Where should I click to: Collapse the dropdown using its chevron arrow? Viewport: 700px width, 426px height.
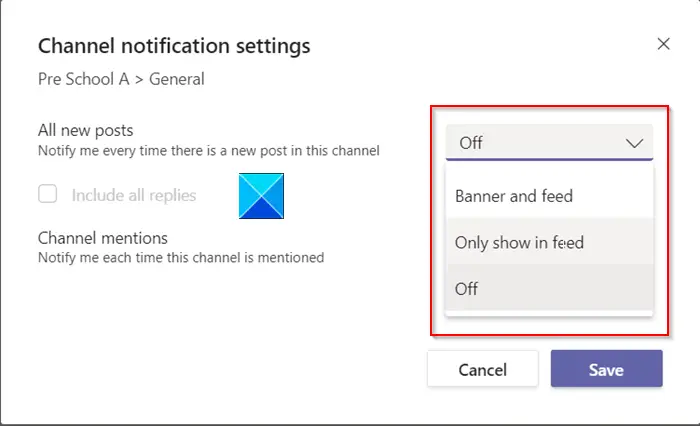click(634, 143)
